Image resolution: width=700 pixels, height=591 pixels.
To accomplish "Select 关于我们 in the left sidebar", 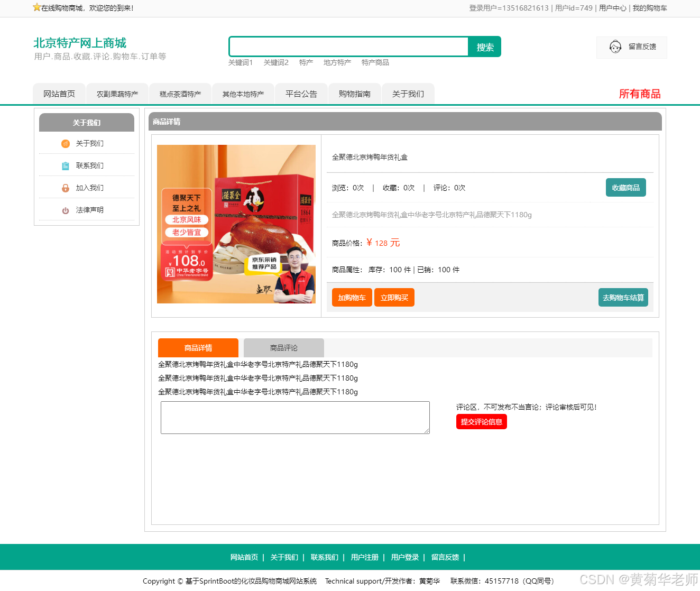I will [x=90, y=144].
